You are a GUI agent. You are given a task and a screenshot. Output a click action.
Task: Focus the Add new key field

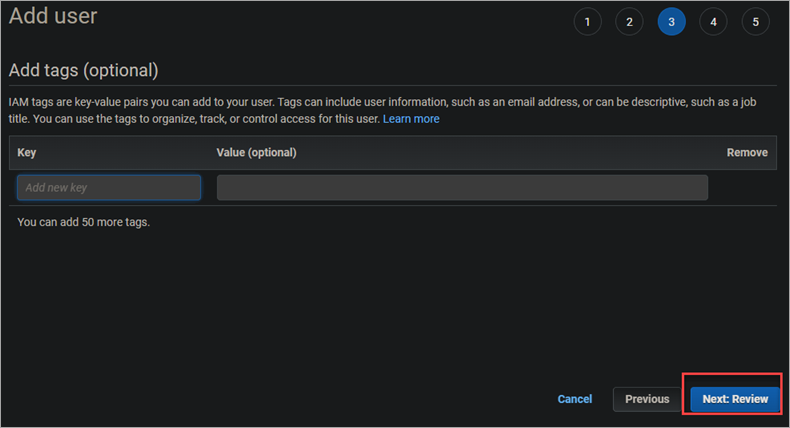(x=109, y=188)
